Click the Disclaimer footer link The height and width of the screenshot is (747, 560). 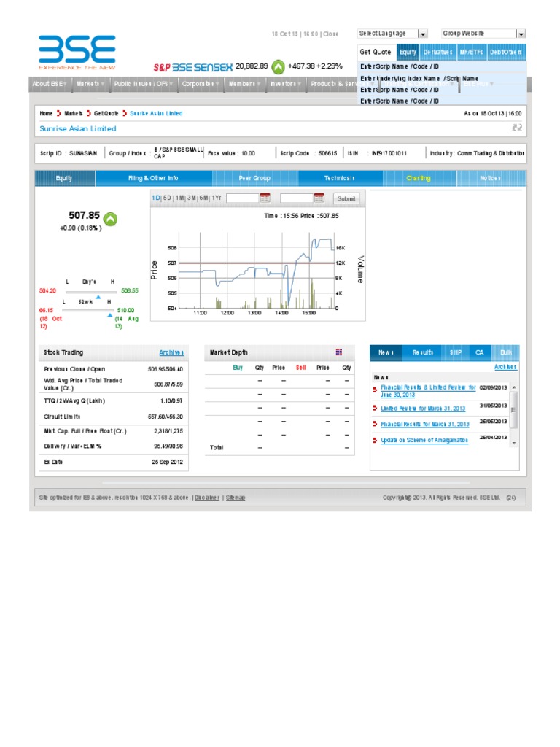(x=207, y=498)
